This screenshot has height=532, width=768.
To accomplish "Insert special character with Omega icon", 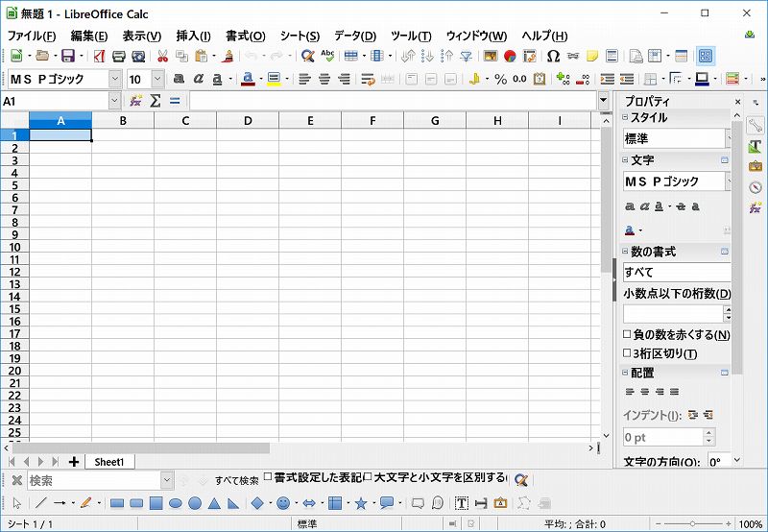I will click(x=553, y=57).
